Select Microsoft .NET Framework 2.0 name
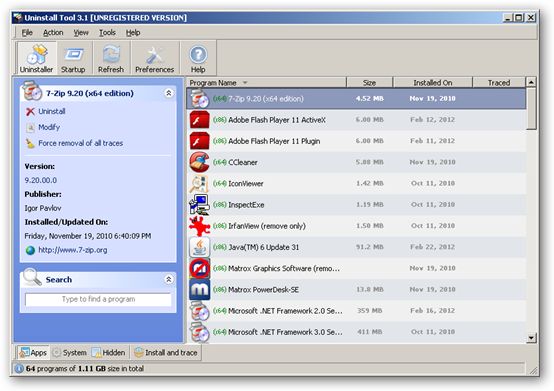554x391 pixels. (285, 310)
